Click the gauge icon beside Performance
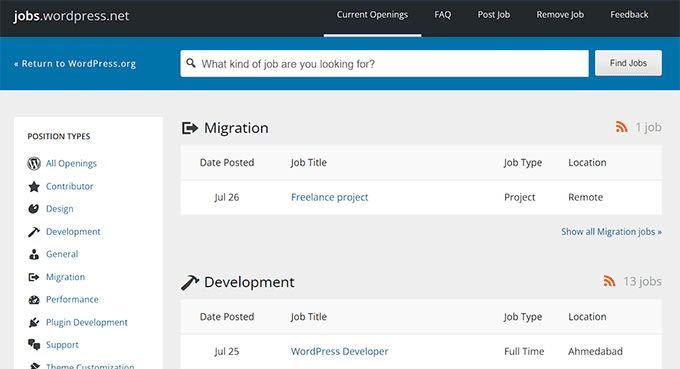 pos(34,300)
